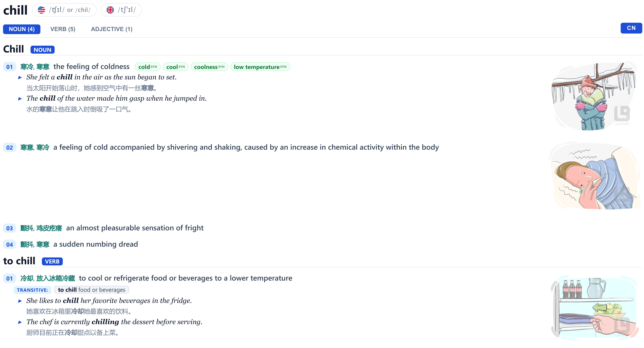Click the shivering person in snow illustration
The height and width of the screenshot is (348, 644).
594,96
